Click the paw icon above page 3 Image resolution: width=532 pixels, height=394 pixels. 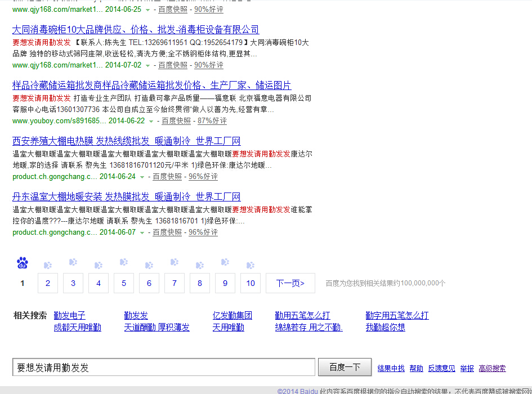click(x=73, y=262)
